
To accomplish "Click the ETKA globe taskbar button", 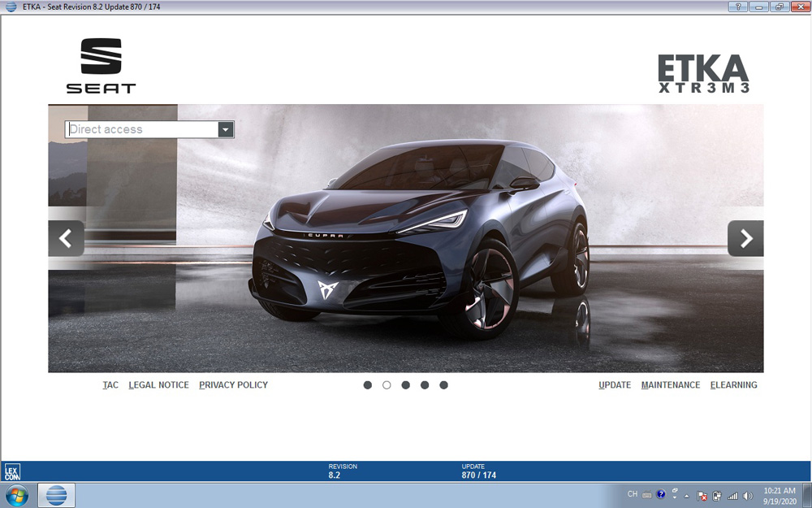I will (x=57, y=496).
